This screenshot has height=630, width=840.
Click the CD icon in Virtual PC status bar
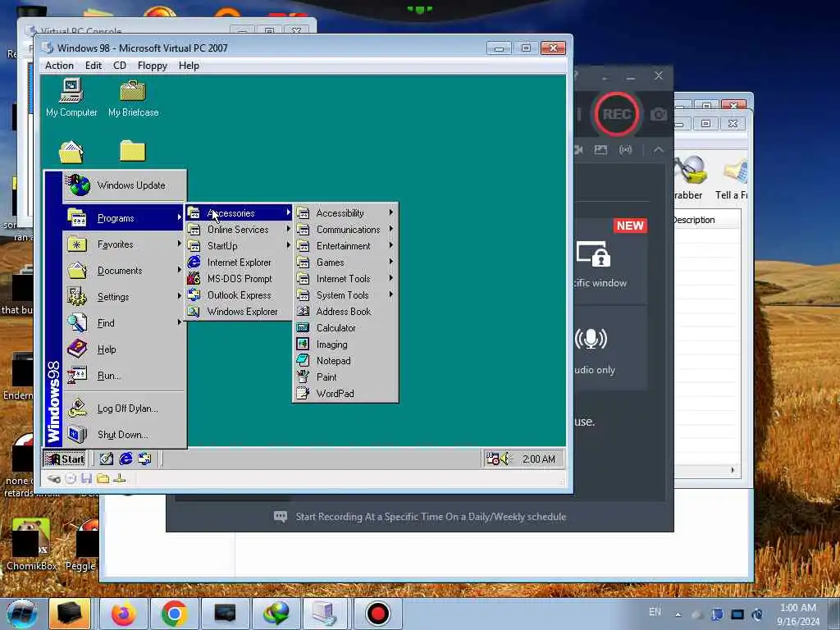71,478
